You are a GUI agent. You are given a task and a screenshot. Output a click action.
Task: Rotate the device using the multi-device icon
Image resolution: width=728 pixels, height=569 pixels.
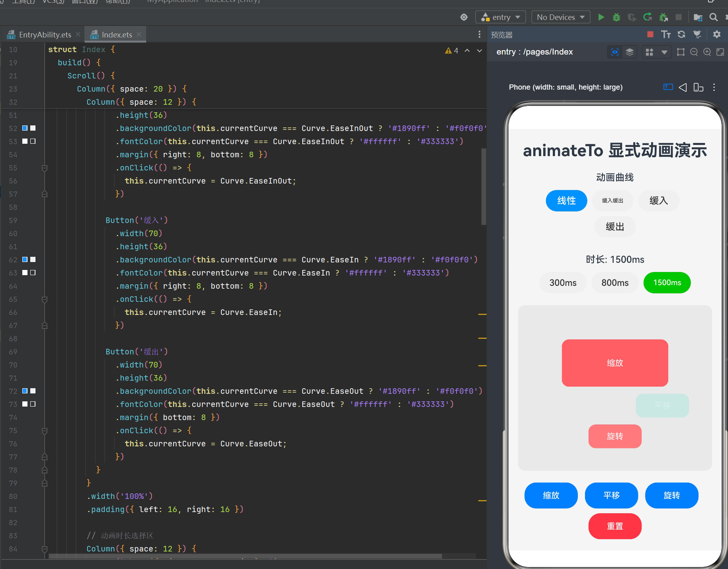(x=699, y=87)
